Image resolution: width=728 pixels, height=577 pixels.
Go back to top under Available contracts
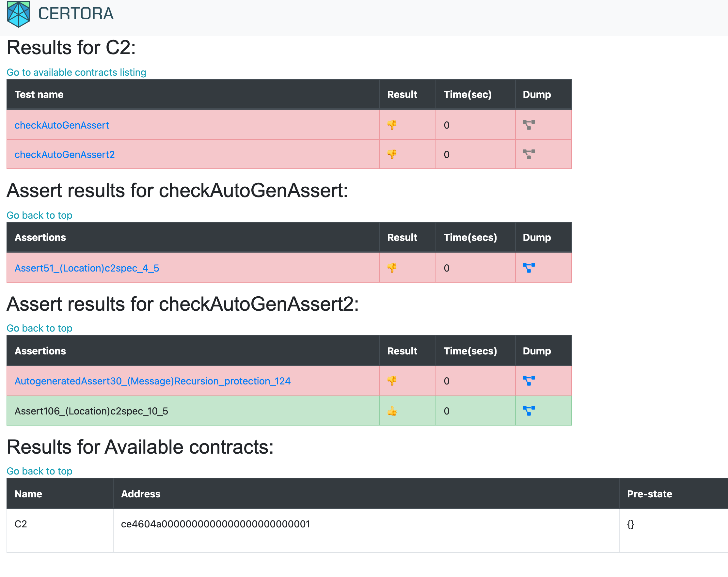click(x=40, y=471)
